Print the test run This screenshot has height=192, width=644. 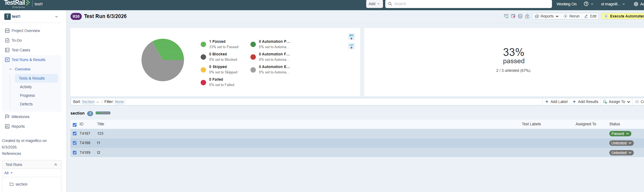(520, 16)
